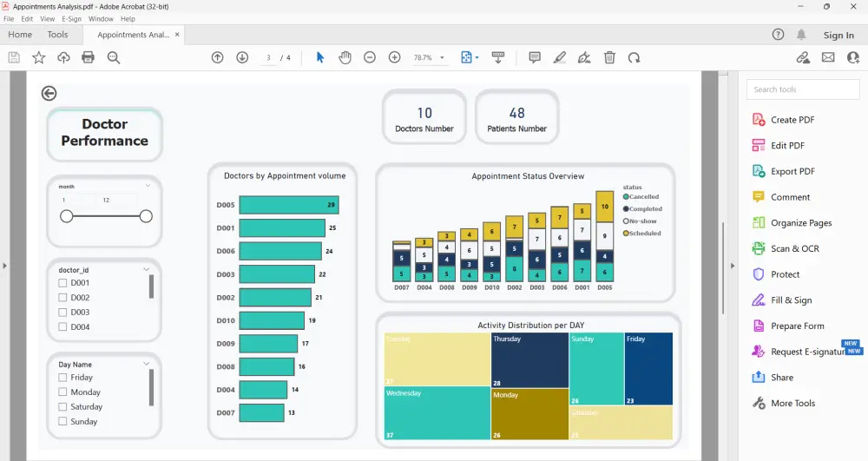Open the Help question mark icon
The height and width of the screenshot is (461, 868).
(x=779, y=35)
